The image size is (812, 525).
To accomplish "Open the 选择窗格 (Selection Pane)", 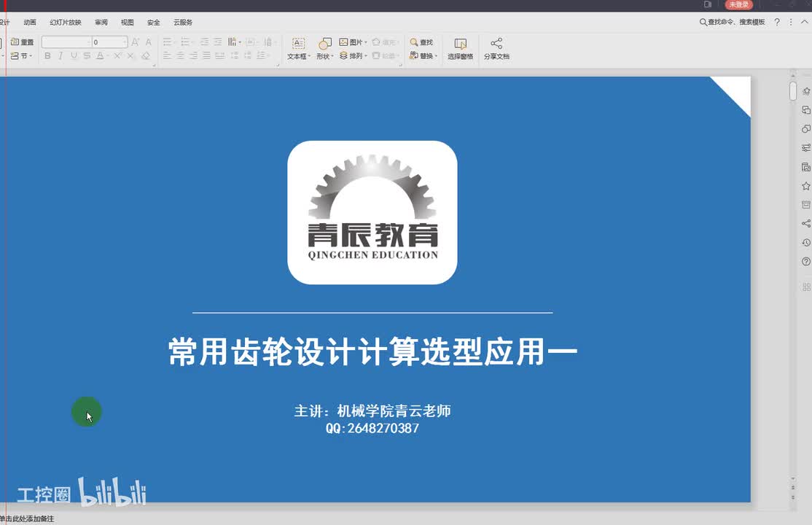I will (460, 49).
